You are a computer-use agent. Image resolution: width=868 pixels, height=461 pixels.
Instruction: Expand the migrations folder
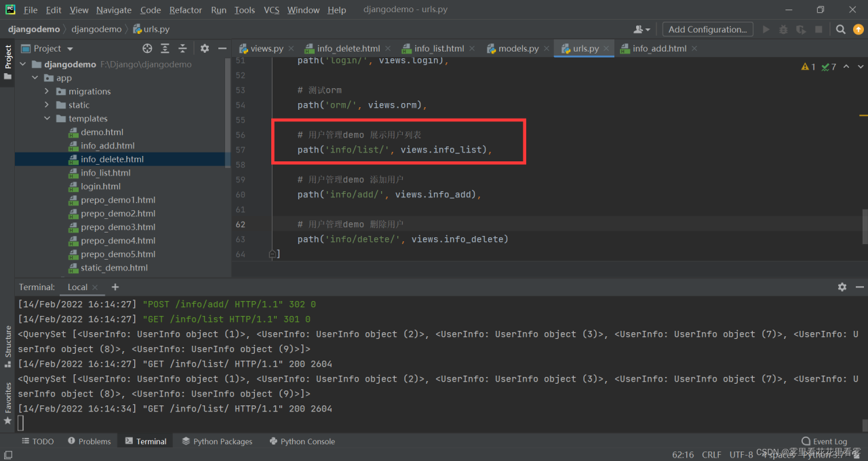[x=47, y=92]
